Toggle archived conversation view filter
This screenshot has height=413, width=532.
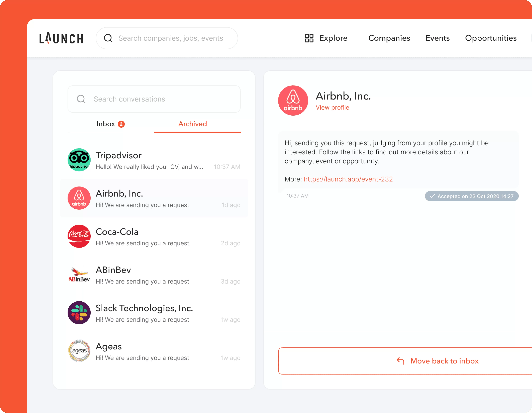click(193, 124)
